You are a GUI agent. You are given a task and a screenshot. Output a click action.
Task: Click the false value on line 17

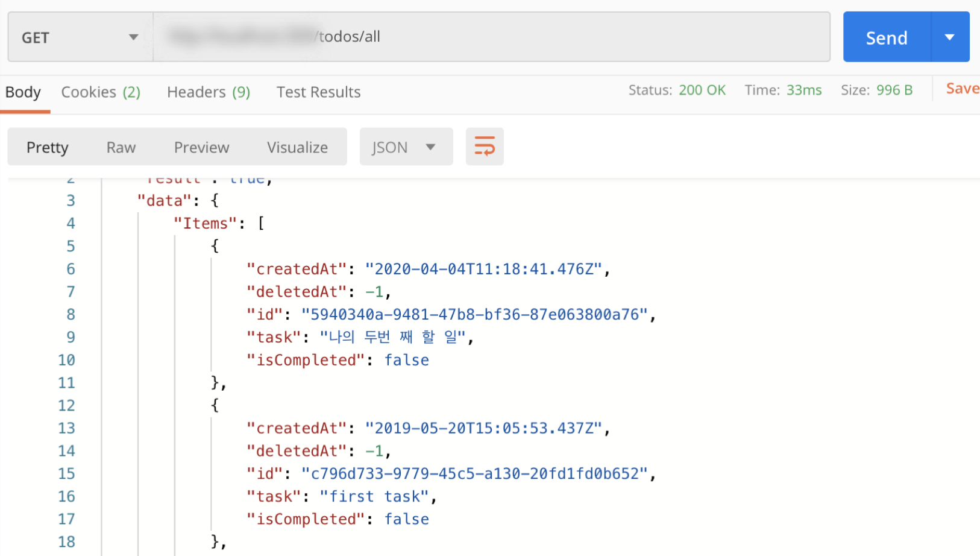point(407,519)
